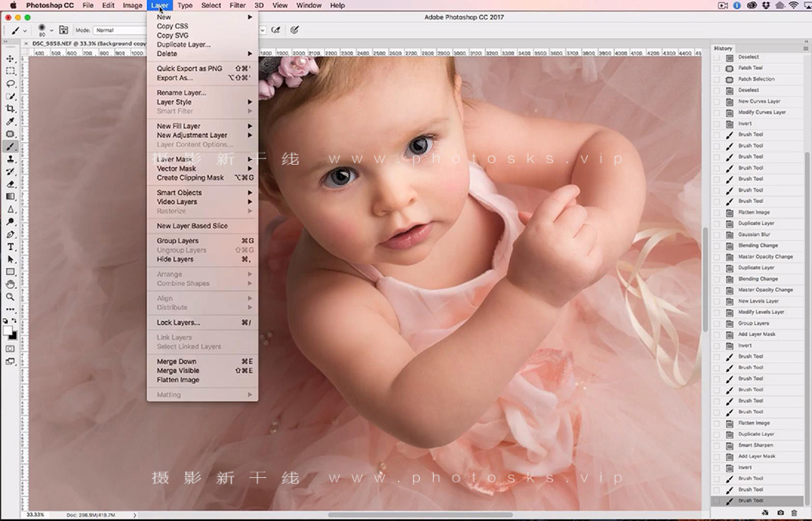This screenshot has width=812, height=521.
Task: Open the Edit Toolbar three-dots icon
Action: [11, 309]
